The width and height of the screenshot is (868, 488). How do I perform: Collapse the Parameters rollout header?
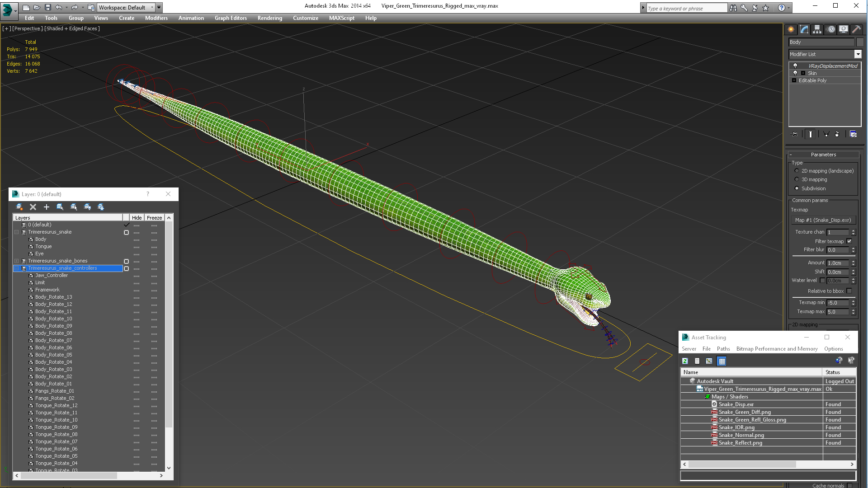click(x=823, y=155)
